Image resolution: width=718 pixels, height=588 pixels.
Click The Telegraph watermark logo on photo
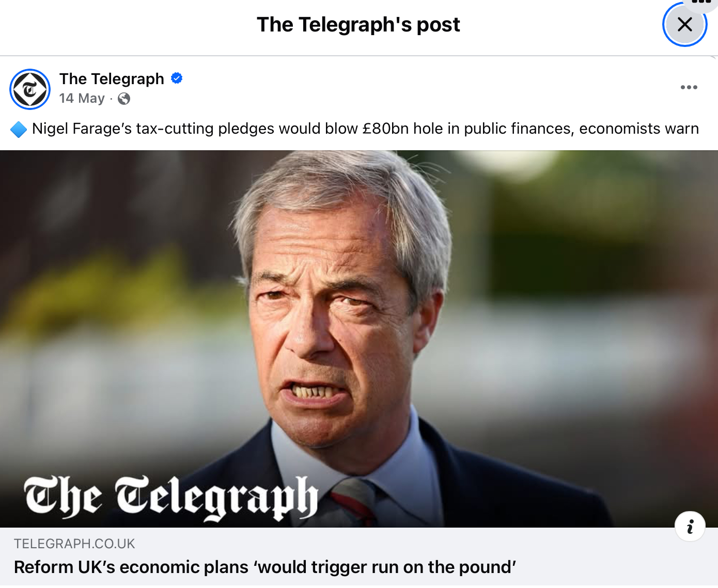(x=171, y=498)
